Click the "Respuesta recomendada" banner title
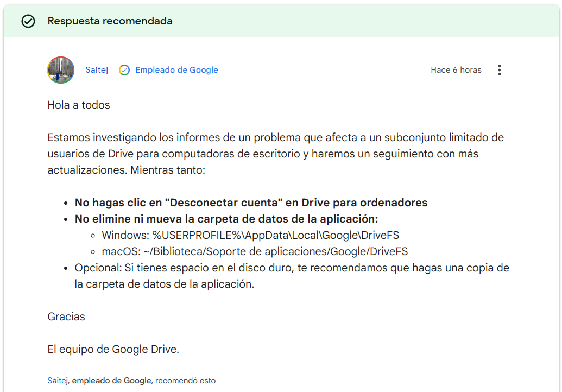 (x=110, y=21)
